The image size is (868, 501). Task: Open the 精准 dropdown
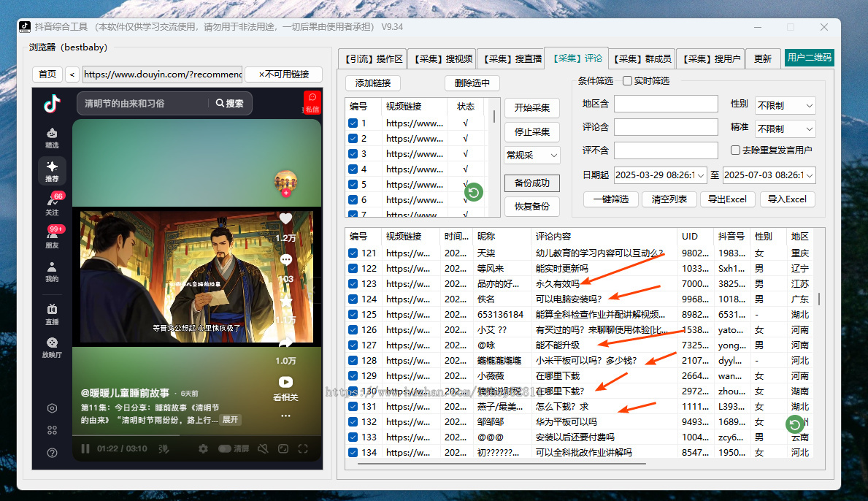[x=785, y=129]
